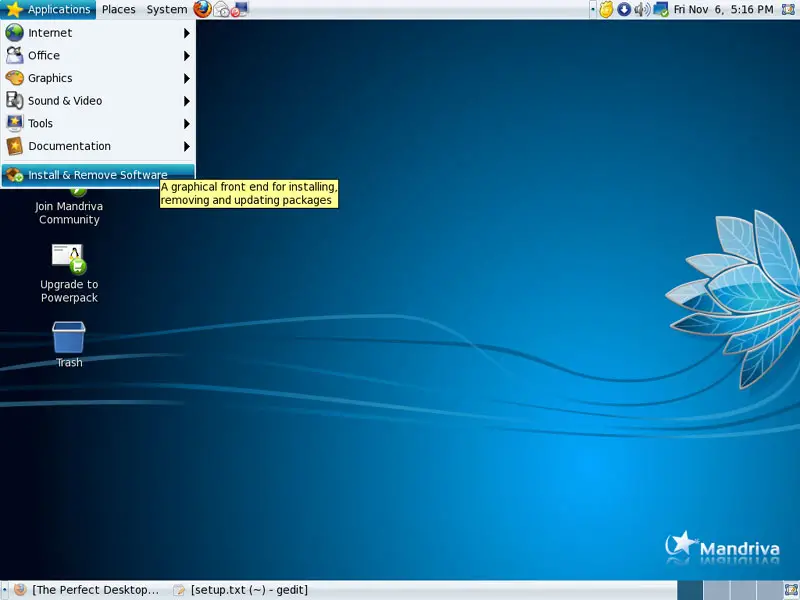Click the Fri Nov 6, 5:16 PM clock

[723, 9]
